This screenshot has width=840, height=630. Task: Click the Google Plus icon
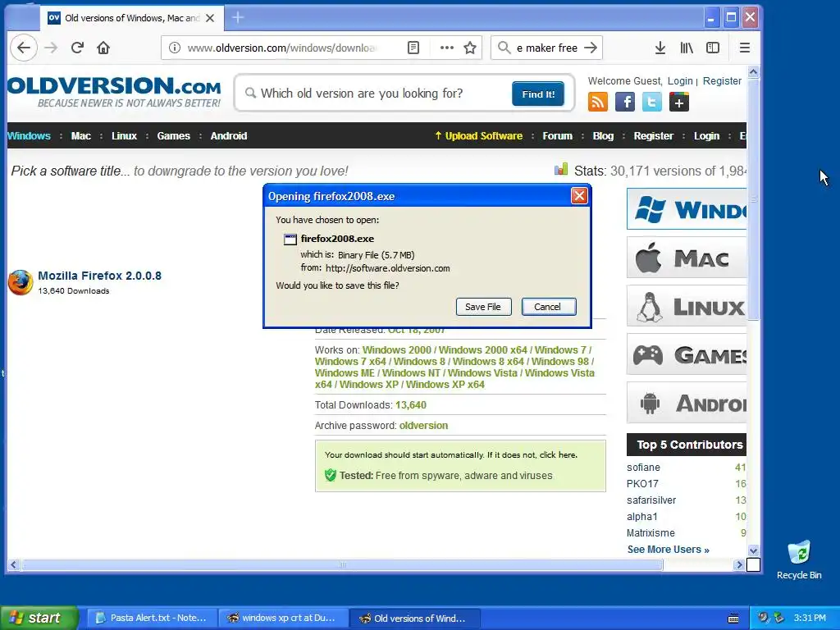tap(678, 102)
